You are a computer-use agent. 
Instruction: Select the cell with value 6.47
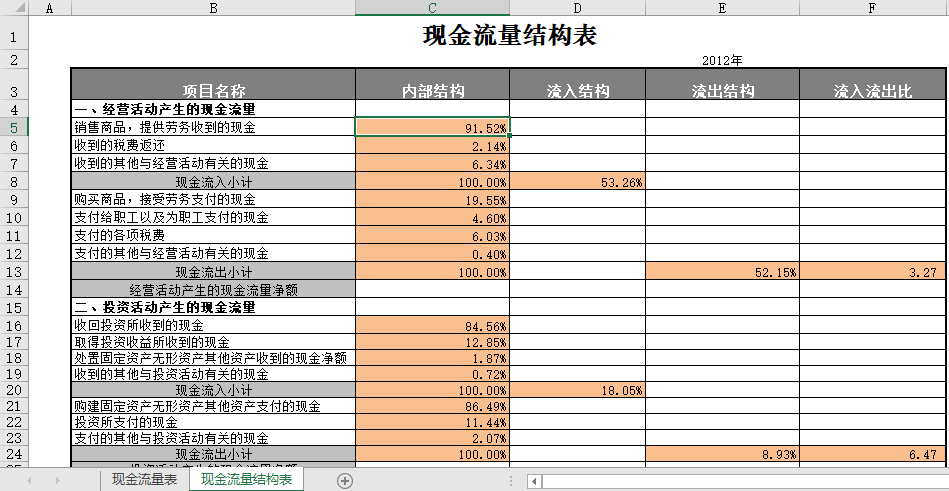click(873, 454)
